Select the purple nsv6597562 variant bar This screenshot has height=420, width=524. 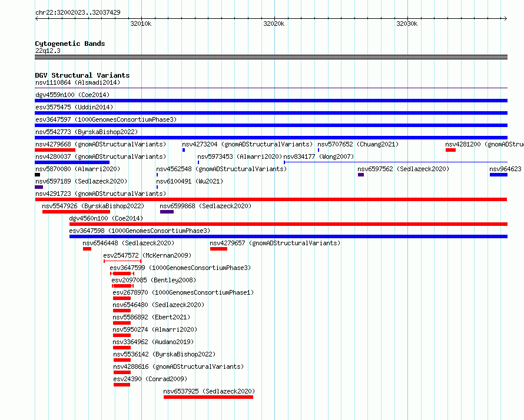(361, 175)
